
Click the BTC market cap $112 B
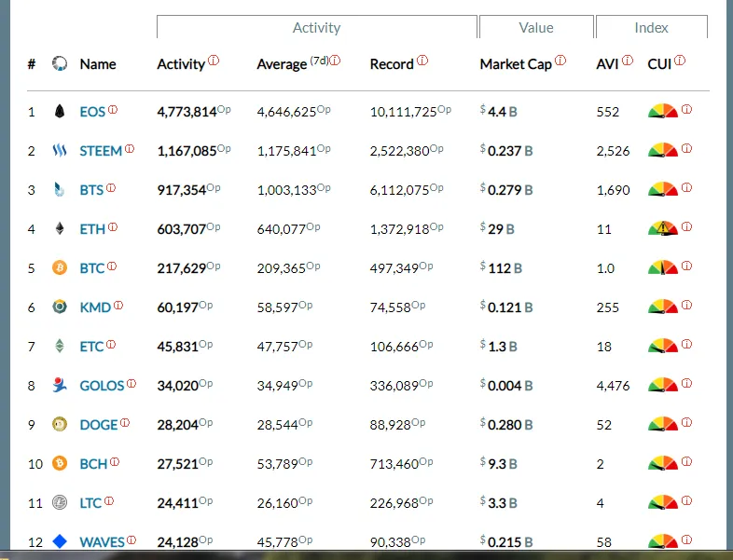(x=501, y=268)
